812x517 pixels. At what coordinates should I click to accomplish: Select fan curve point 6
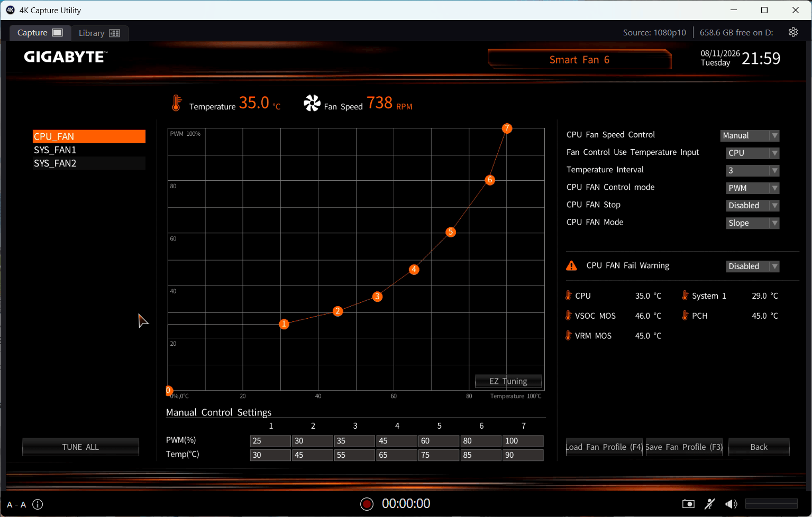pyautogui.click(x=490, y=180)
